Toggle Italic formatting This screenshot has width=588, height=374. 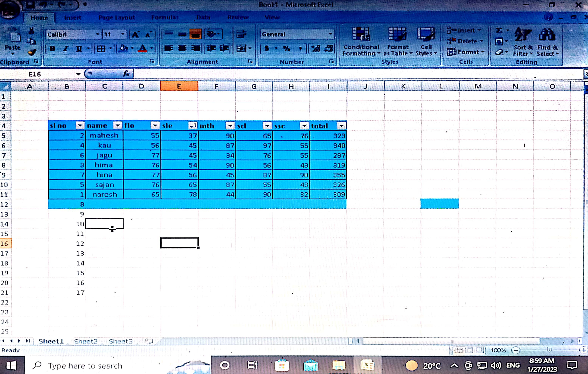click(65, 49)
